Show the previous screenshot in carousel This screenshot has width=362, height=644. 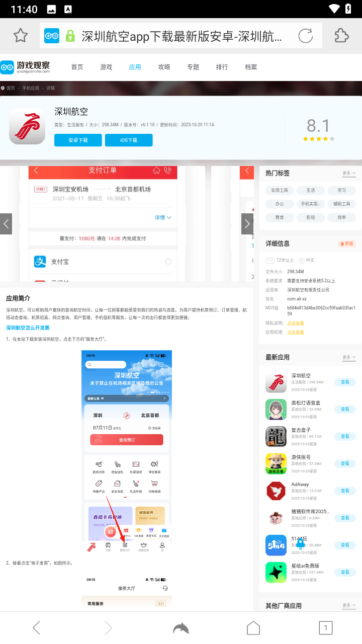(6, 224)
